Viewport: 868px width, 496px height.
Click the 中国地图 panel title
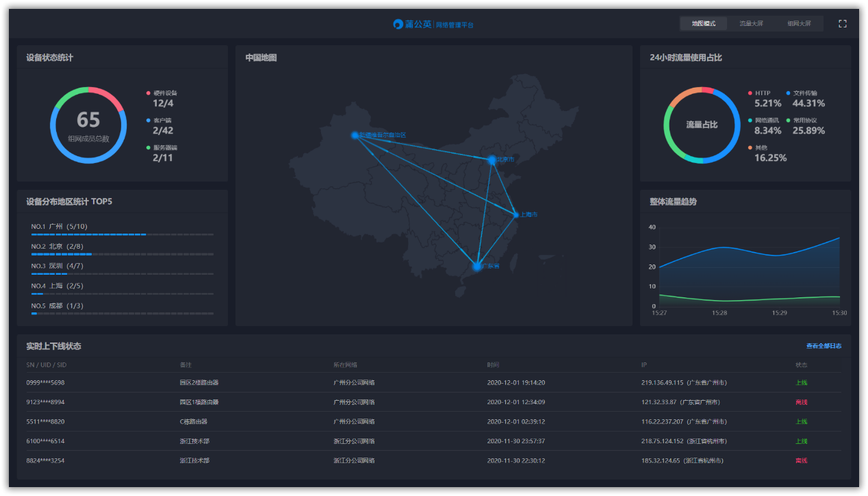click(261, 58)
